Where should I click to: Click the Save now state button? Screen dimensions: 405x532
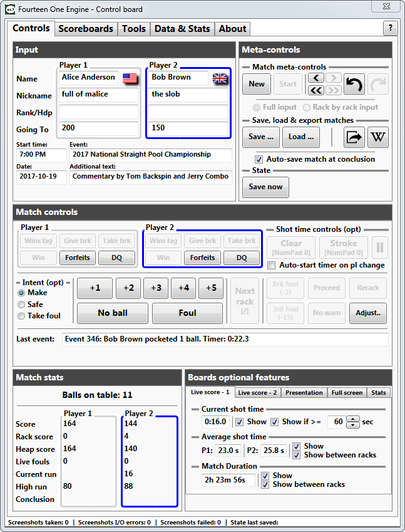click(x=265, y=187)
